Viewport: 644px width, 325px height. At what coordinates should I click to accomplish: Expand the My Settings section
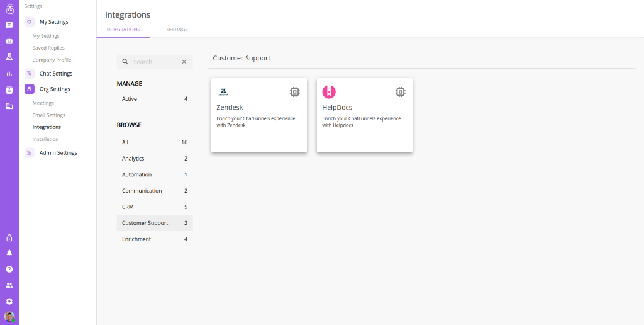tap(54, 22)
